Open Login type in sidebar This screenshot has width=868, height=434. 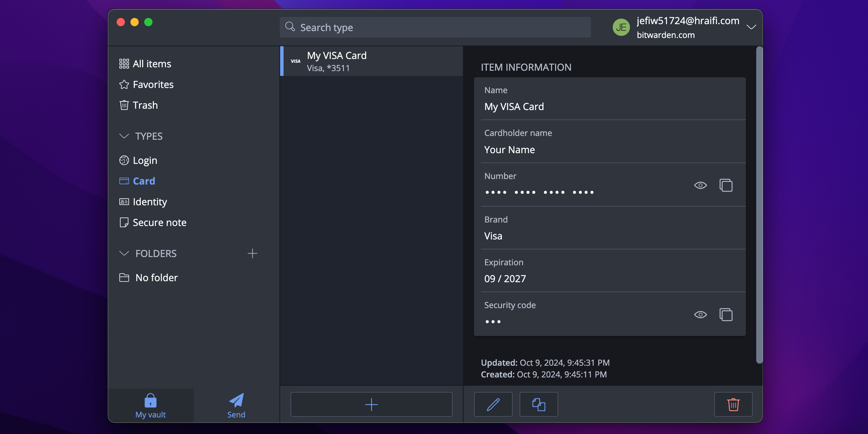coord(145,160)
